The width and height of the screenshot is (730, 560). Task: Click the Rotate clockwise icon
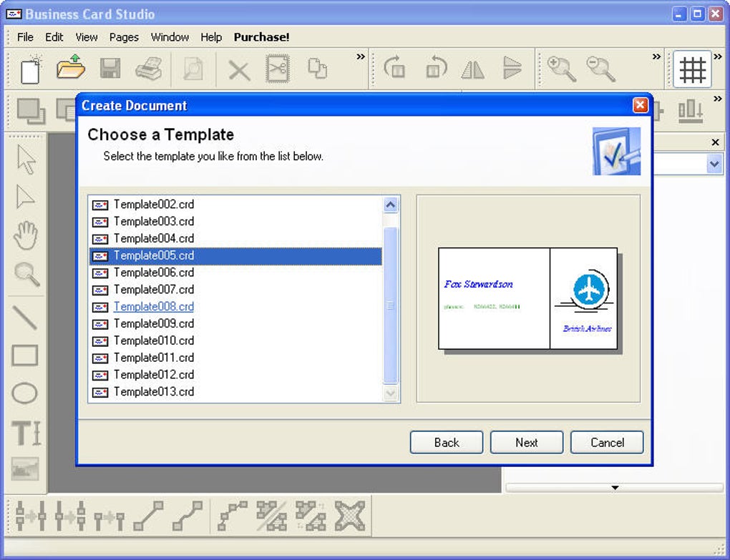[x=394, y=67]
